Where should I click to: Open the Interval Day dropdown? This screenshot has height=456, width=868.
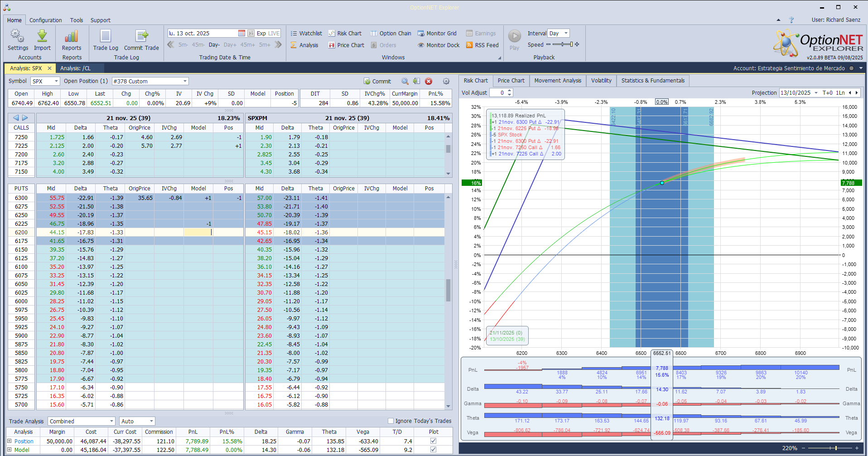tap(566, 33)
